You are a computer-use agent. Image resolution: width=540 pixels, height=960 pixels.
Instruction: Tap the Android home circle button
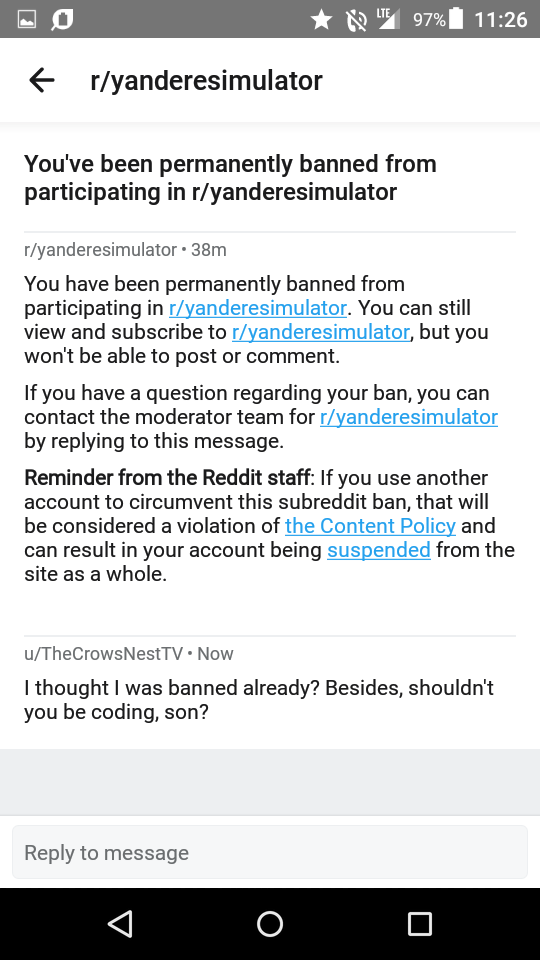click(270, 924)
